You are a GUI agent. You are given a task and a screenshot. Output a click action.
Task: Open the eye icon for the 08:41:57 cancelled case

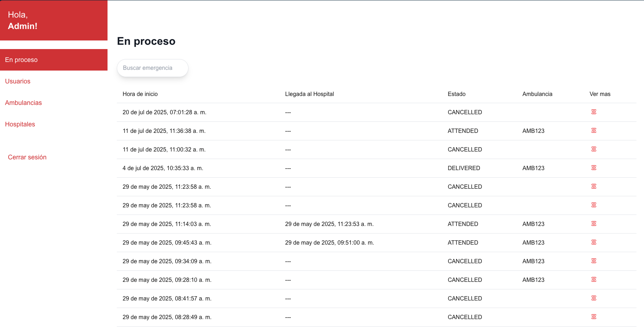point(594,298)
